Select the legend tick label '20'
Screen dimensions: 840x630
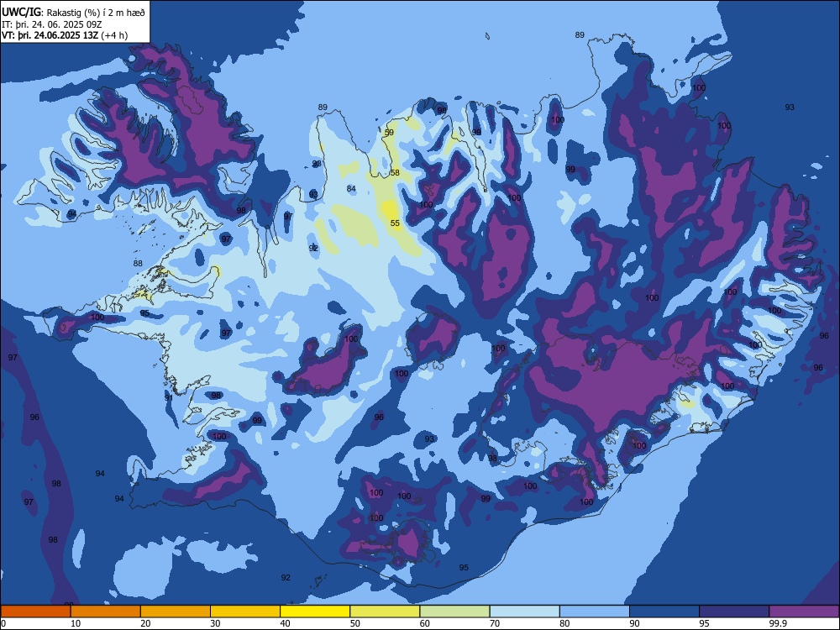[x=145, y=623]
